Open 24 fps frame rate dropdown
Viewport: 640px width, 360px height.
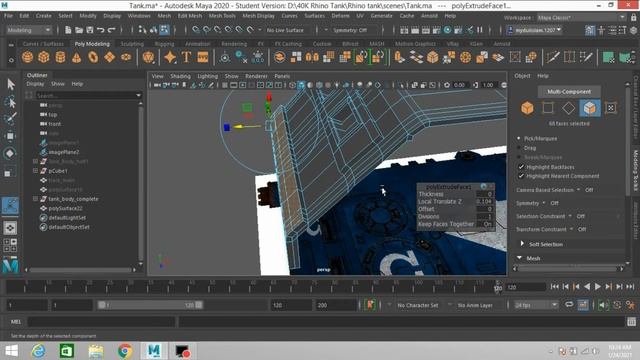click(535, 305)
